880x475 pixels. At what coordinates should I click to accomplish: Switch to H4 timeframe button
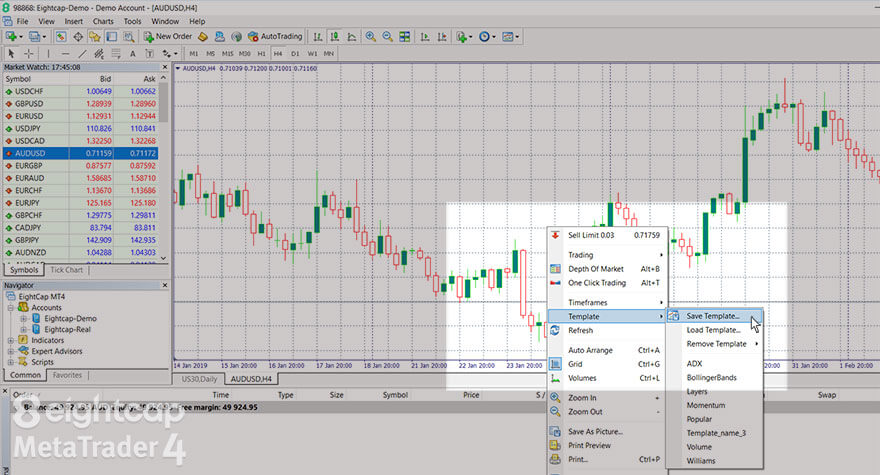click(x=278, y=54)
